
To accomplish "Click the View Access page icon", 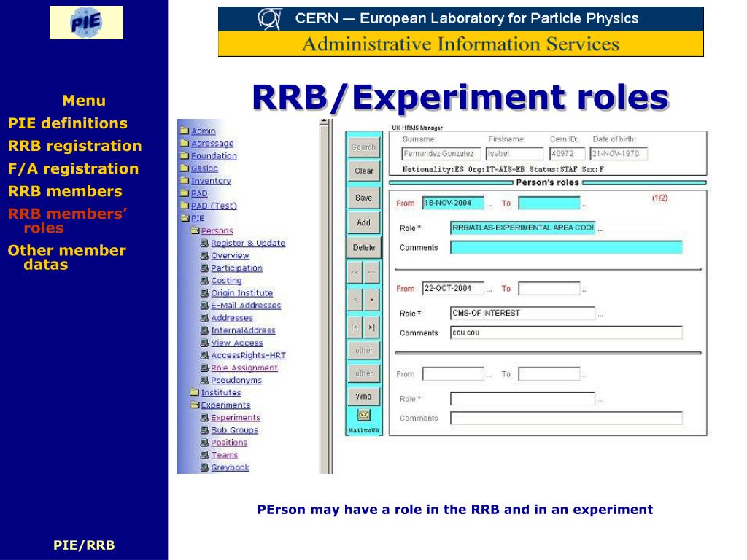I will click(204, 343).
